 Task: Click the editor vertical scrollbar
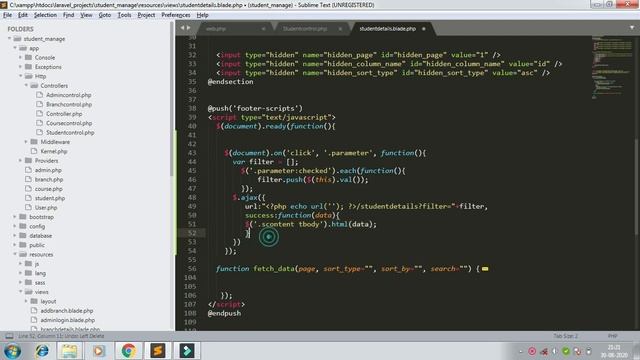click(x=636, y=186)
